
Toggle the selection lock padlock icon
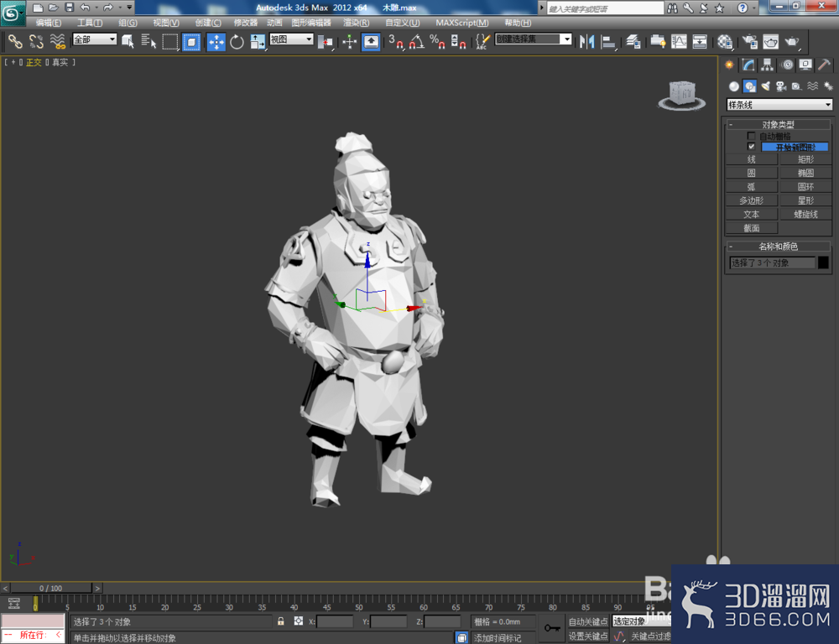(281, 621)
